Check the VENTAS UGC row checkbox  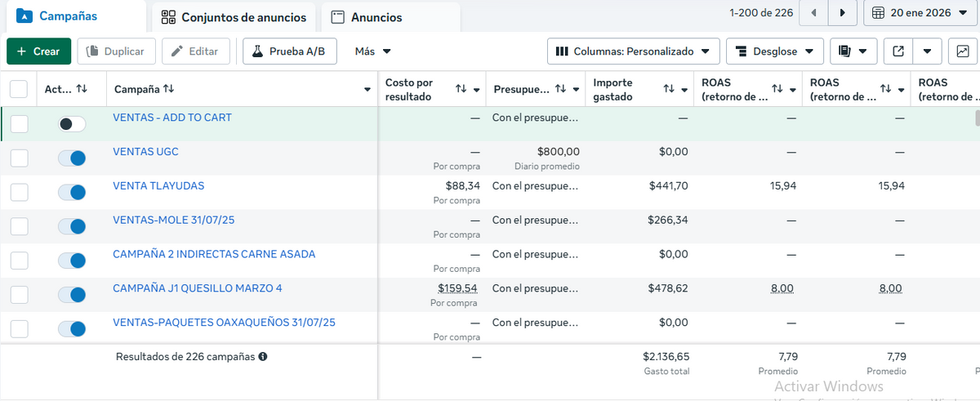point(19,158)
